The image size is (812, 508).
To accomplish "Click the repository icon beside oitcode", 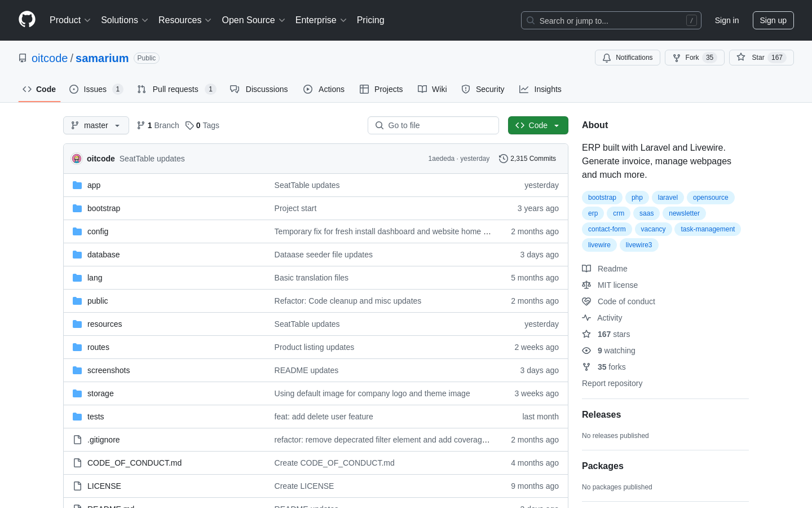I will point(23,58).
